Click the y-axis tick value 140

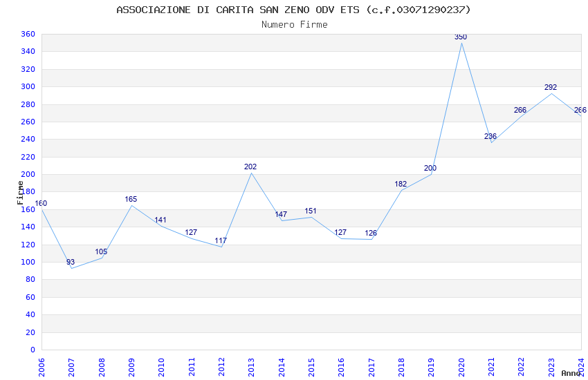[x=28, y=227]
